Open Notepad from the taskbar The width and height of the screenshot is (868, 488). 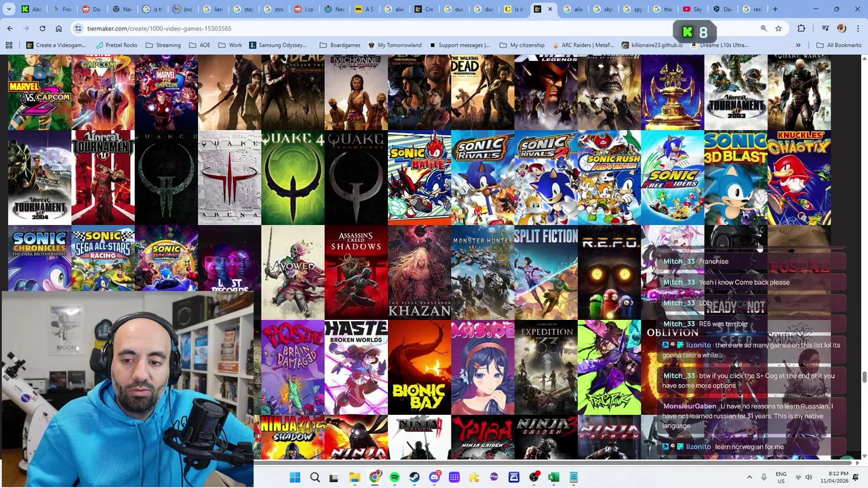coord(574,477)
